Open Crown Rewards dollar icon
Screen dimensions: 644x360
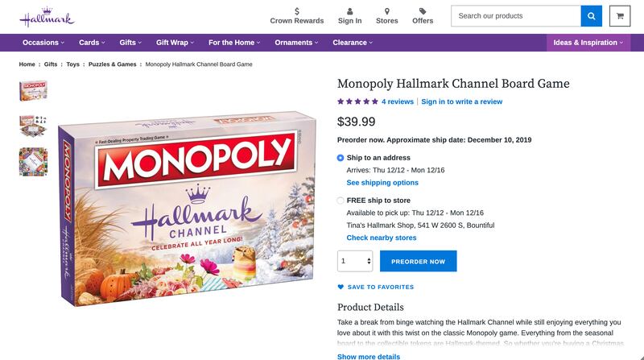pos(297,11)
